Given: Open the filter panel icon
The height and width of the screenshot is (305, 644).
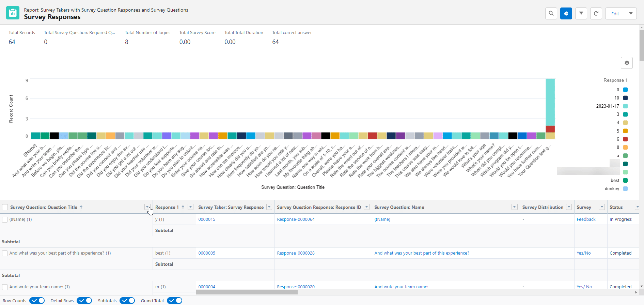Looking at the screenshot, I should (581, 14).
